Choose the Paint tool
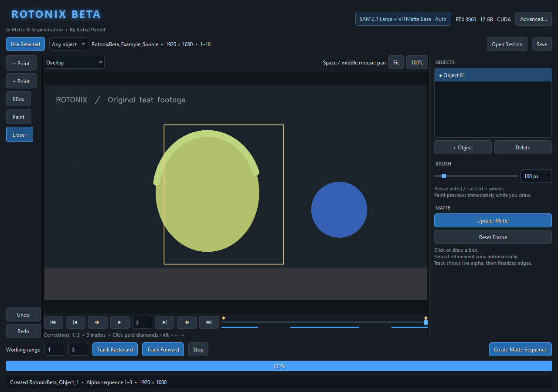 click(18, 117)
